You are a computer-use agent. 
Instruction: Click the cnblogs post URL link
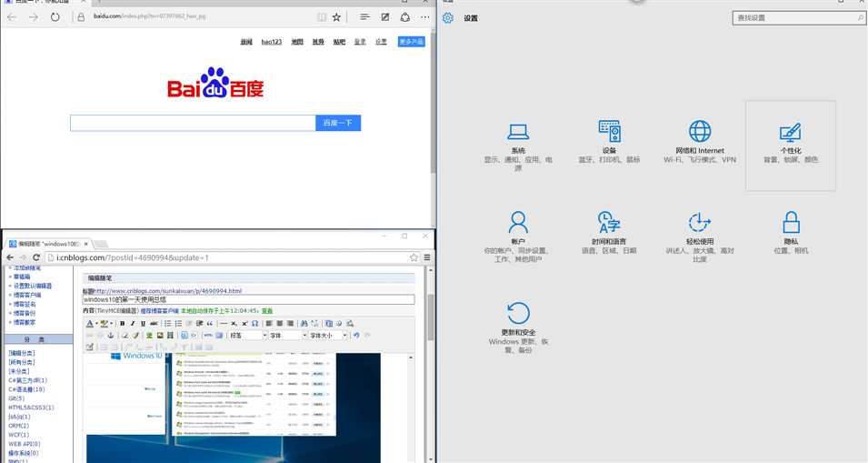pyautogui.click(x=168, y=291)
